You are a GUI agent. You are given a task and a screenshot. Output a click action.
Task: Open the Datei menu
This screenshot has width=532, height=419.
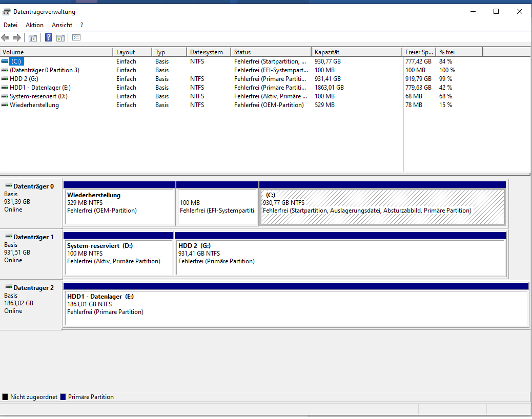(x=11, y=25)
